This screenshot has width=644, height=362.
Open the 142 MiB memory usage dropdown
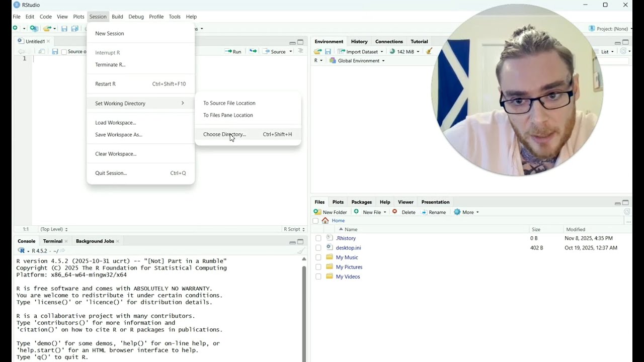point(405,51)
